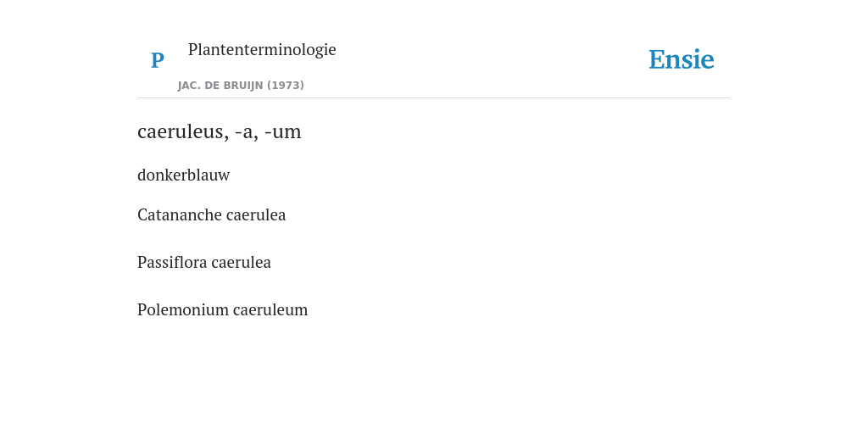Click the horizontal divider under the header
The height and width of the screenshot is (434, 868).
434,98
